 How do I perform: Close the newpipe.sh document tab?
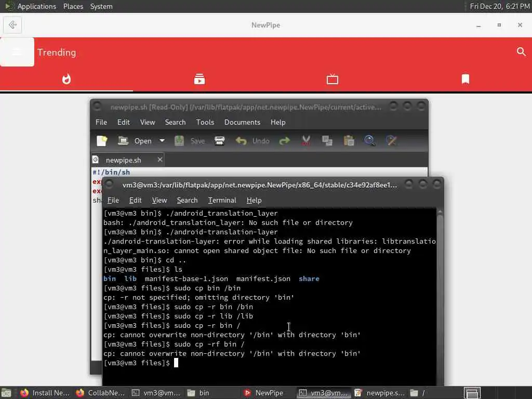pyautogui.click(x=160, y=159)
